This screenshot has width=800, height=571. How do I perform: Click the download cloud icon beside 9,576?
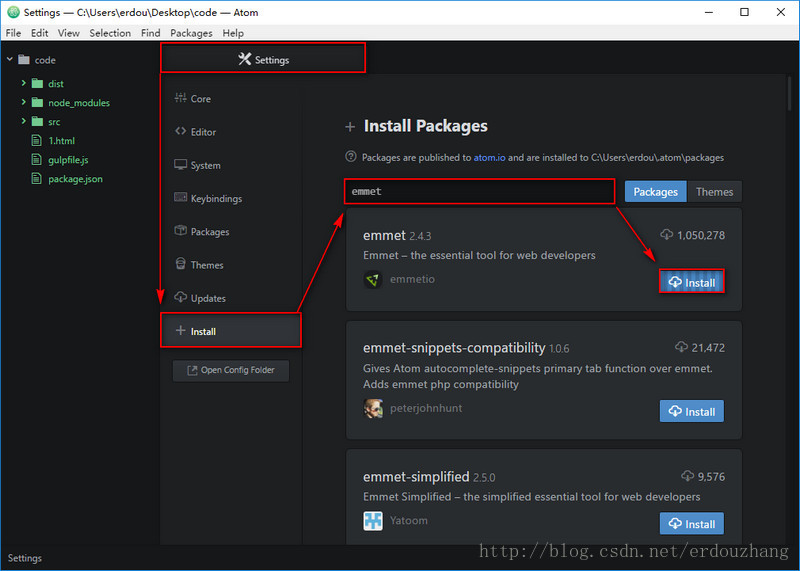point(687,476)
